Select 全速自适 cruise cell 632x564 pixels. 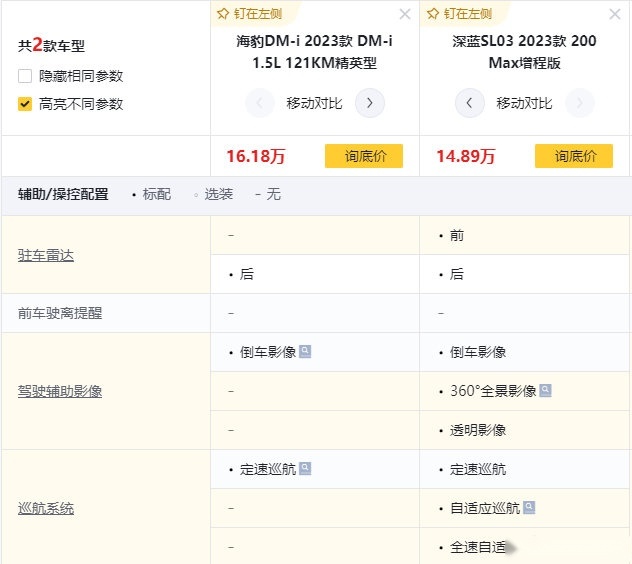pyautogui.click(x=524, y=546)
